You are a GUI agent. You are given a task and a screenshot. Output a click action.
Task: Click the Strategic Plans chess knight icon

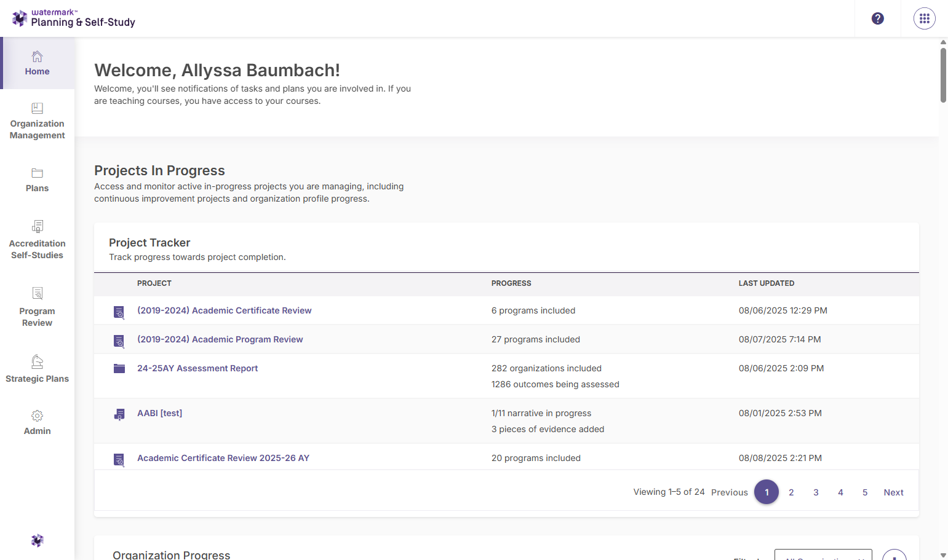click(x=38, y=361)
